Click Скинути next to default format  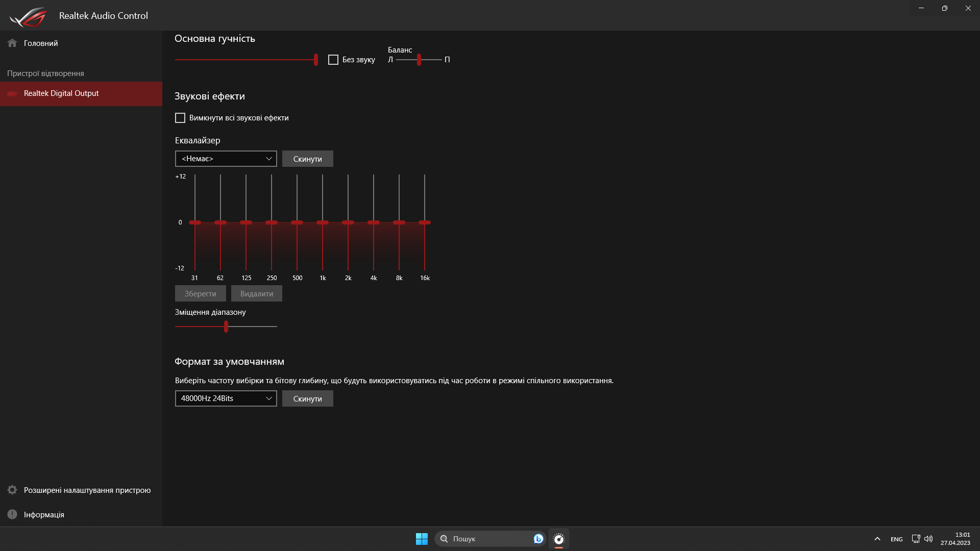[x=308, y=398]
